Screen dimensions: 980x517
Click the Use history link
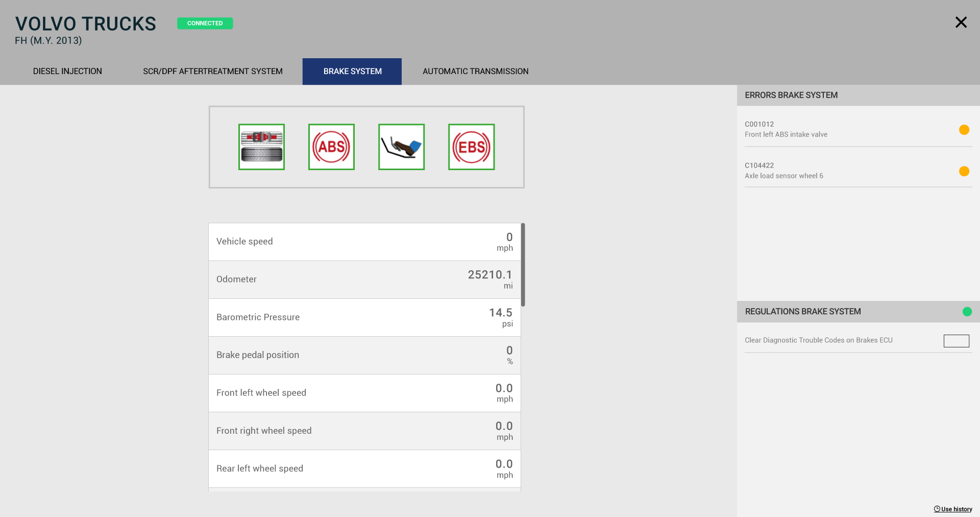coord(953,509)
